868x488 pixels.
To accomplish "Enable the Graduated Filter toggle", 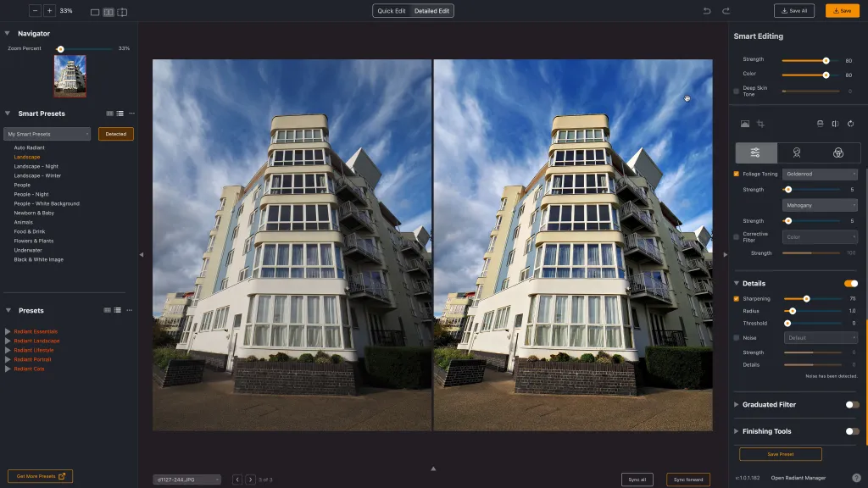I will 852,405.
